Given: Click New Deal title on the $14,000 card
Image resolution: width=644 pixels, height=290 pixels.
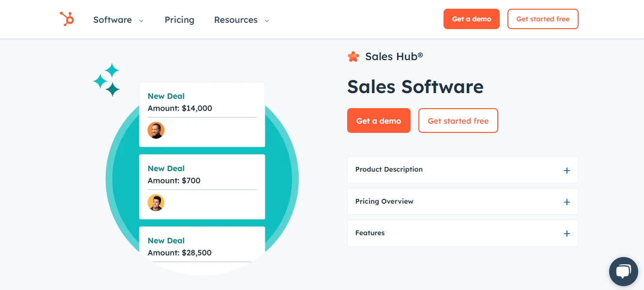Looking at the screenshot, I should pos(166,96).
